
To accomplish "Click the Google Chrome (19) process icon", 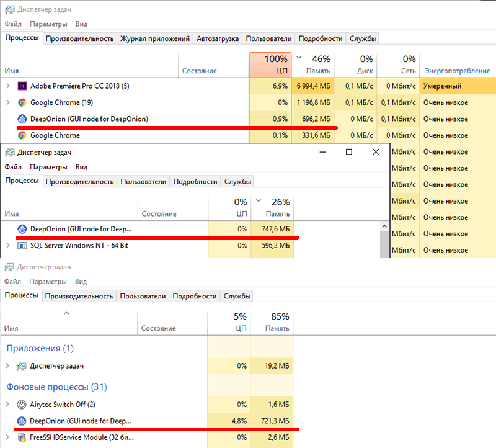I will 22,102.
